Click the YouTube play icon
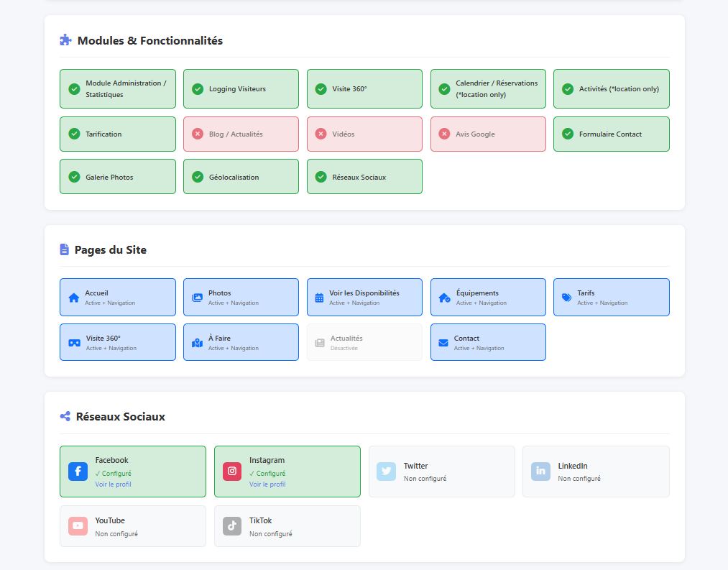The width and height of the screenshot is (728, 570). [x=78, y=526]
